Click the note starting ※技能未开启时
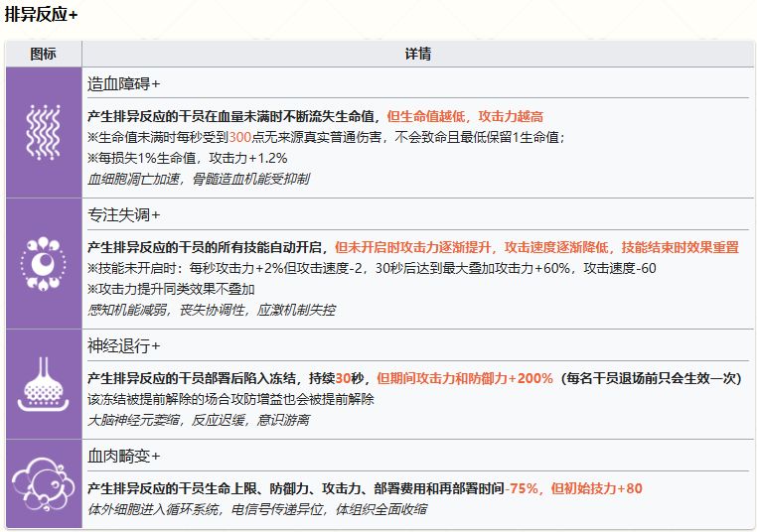The height and width of the screenshot is (532, 757). 372,268
